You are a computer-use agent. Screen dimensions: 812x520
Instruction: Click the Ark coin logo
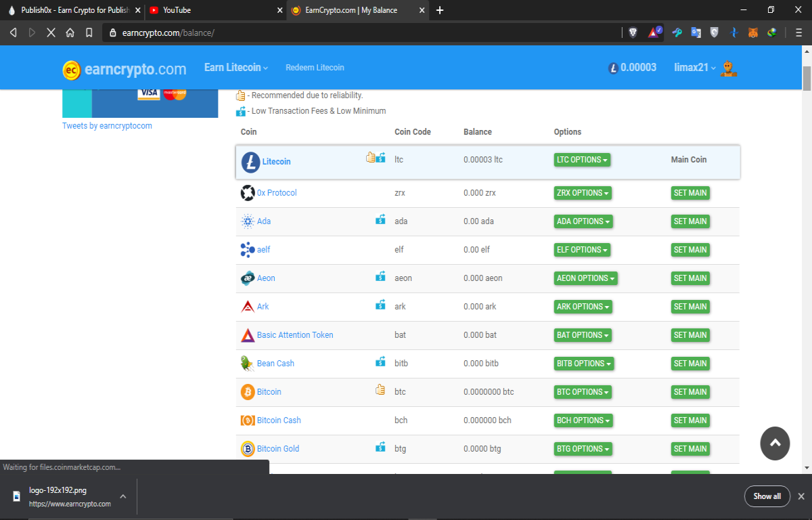coord(248,307)
